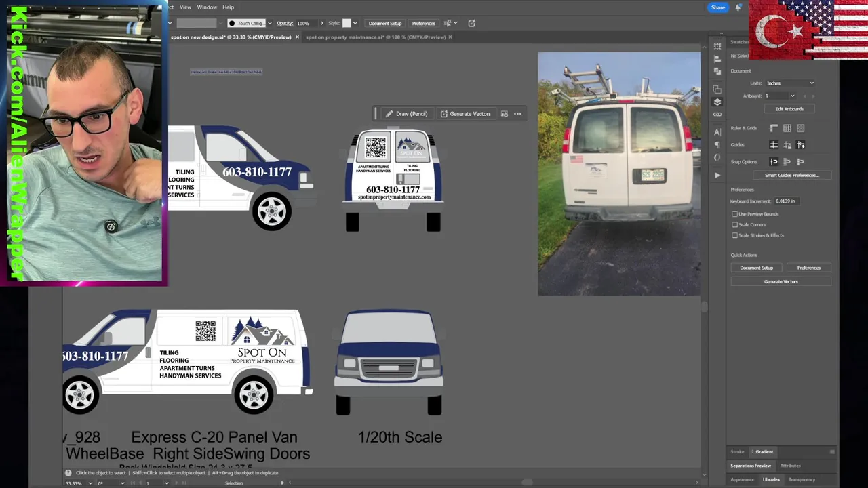Click the lock-object icon in contextual bar
This screenshot has width=868, height=488.
coord(504,114)
